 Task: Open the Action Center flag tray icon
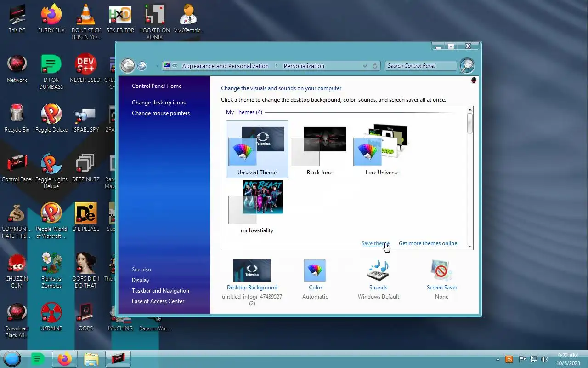pos(522,359)
